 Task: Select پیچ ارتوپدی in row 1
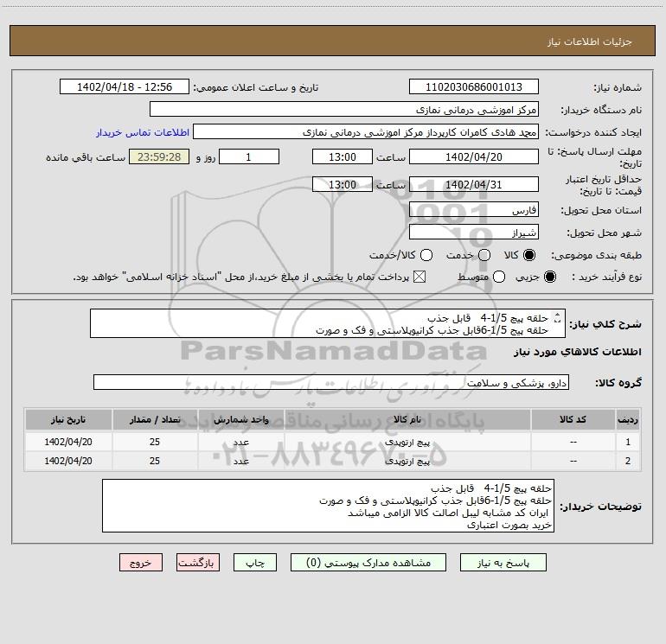coord(407,442)
